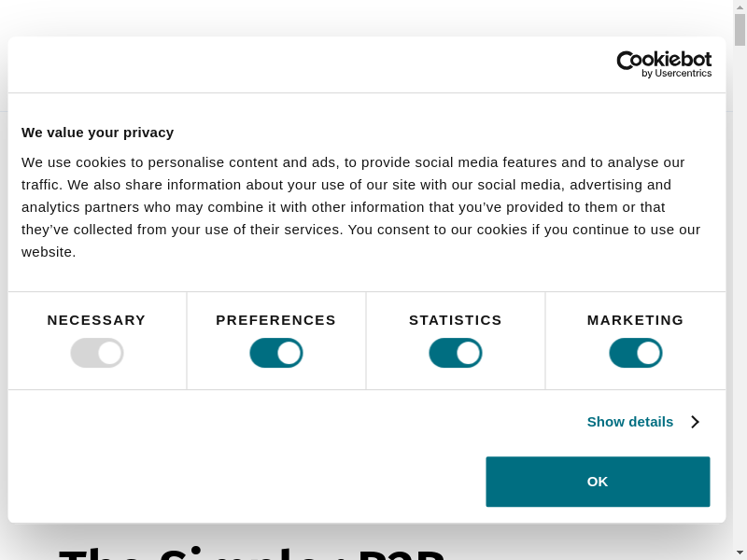Open the Show details link
The height and width of the screenshot is (560, 747).
[x=630, y=422]
